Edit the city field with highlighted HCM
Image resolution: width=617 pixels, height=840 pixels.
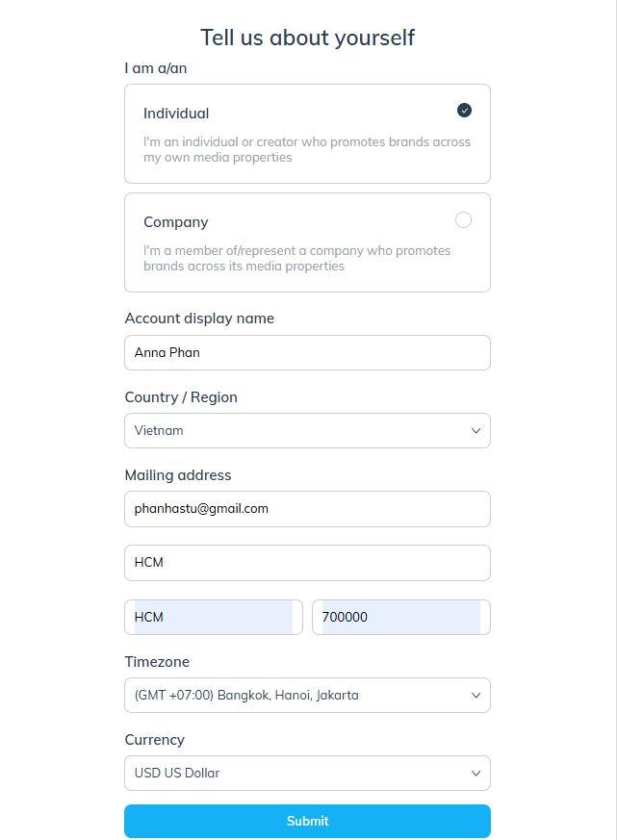(x=214, y=617)
